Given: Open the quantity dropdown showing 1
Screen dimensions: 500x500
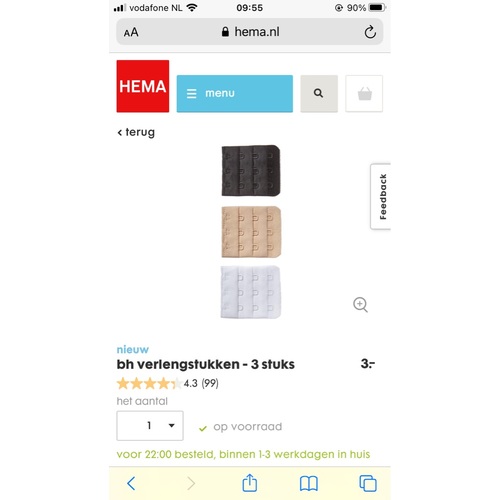Looking at the screenshot, I should point(150,426).
